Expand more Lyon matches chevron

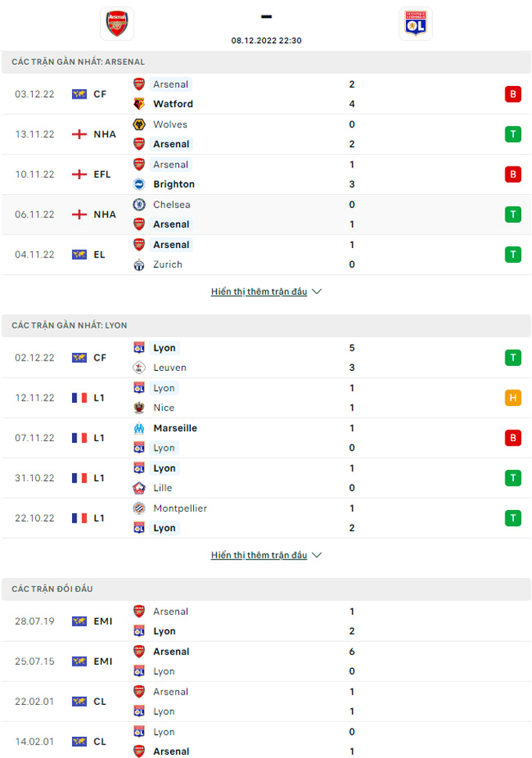point(317,555)
